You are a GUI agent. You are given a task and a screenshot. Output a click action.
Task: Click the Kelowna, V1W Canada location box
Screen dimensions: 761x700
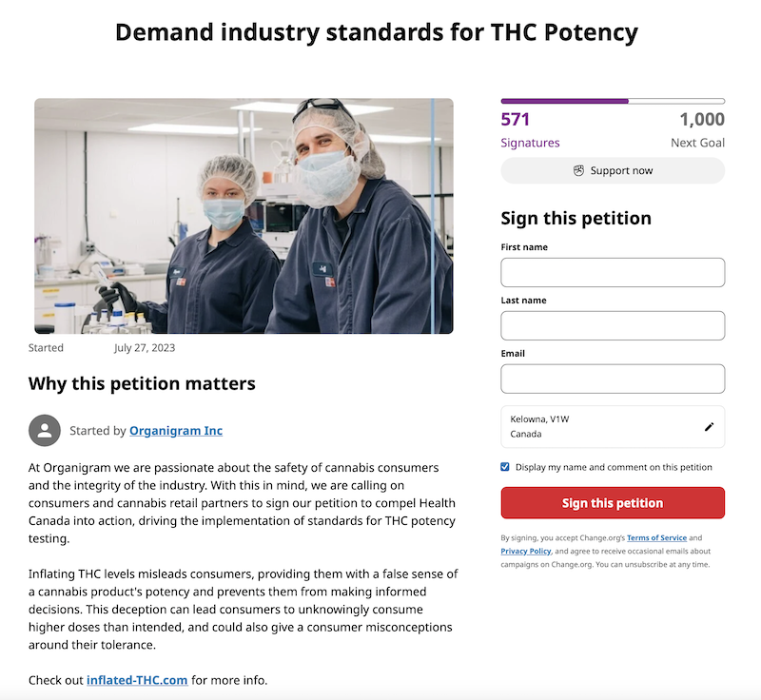(x=613, y=427)
